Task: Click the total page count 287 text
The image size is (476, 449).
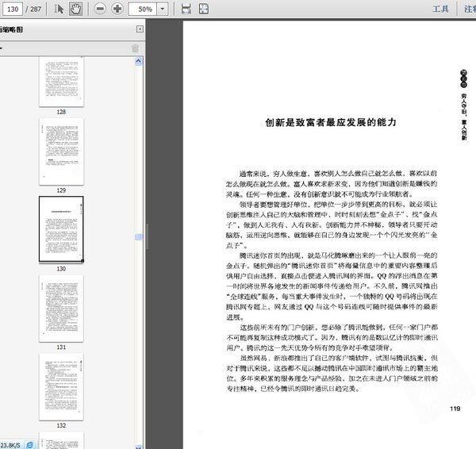Action: pyautogui.click(x=36, y=9)
